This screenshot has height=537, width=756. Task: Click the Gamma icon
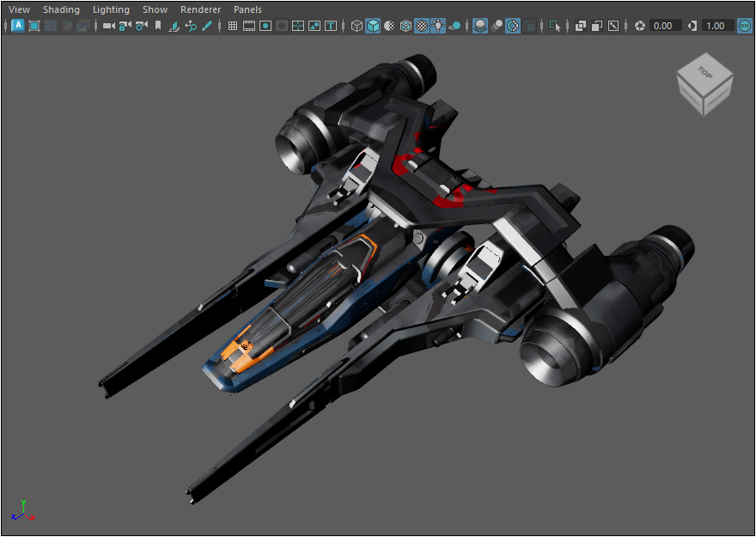[692, 26]
